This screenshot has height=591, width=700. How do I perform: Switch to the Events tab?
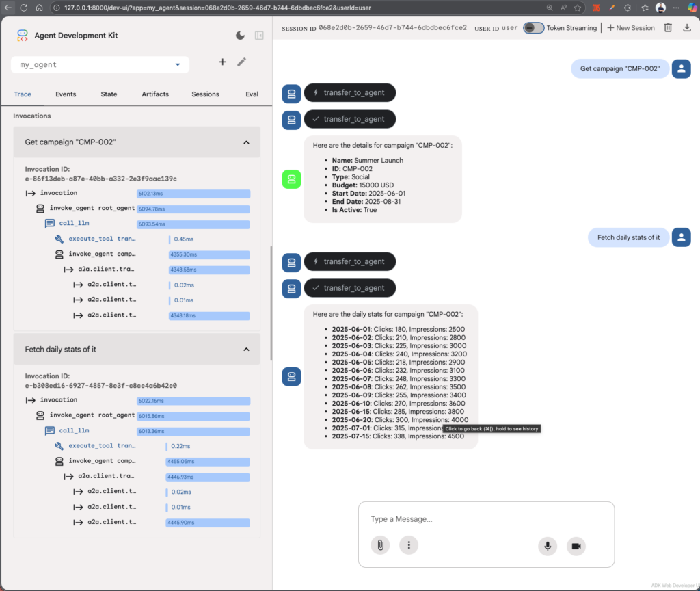[66, 94]
